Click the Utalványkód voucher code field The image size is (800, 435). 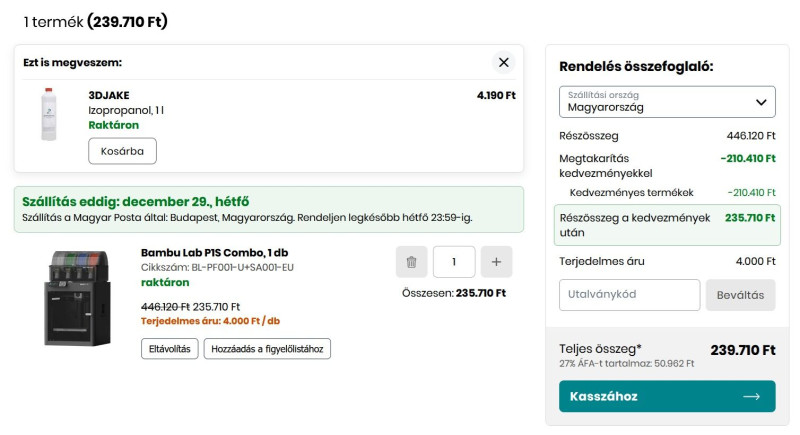pyautogui.click(x=629, y=295)
